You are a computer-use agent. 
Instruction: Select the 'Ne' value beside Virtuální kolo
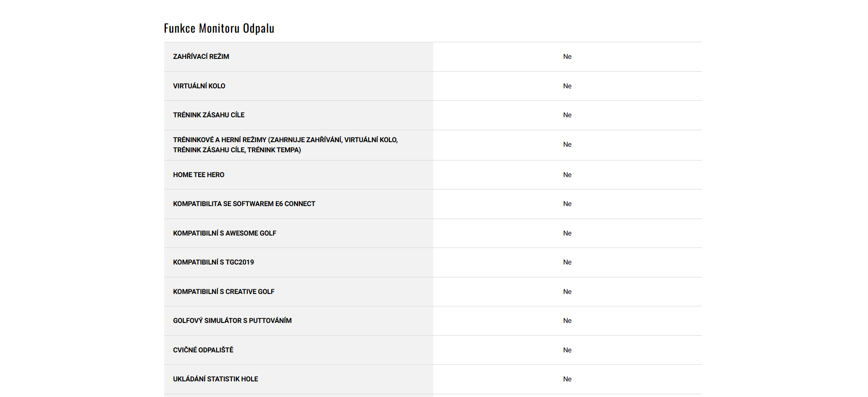[567, 86]
